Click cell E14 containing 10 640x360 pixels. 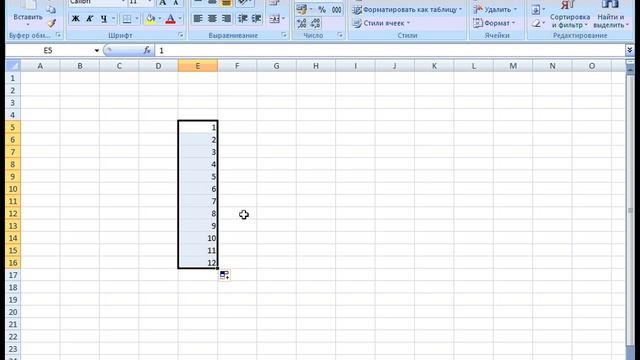[x=198, y=238]
